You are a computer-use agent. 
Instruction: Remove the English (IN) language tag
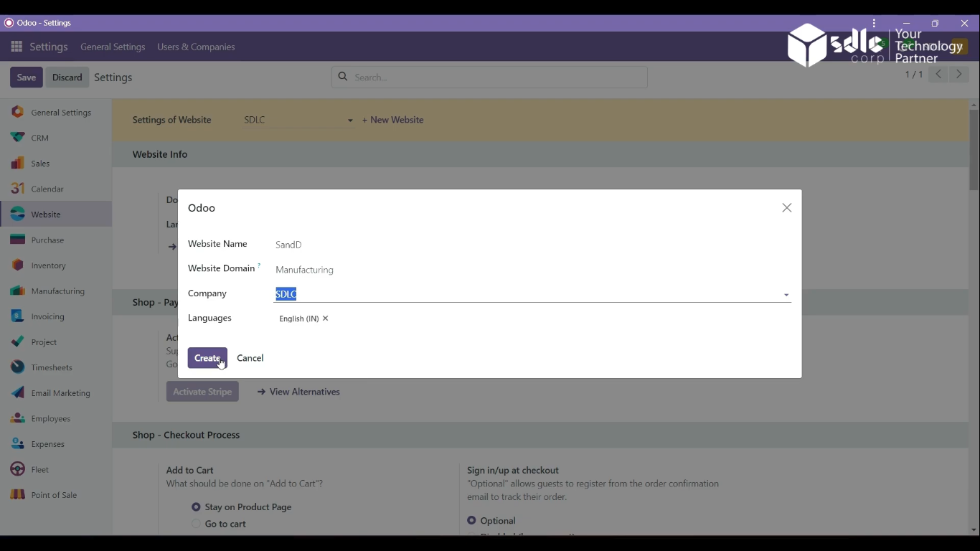326,319
